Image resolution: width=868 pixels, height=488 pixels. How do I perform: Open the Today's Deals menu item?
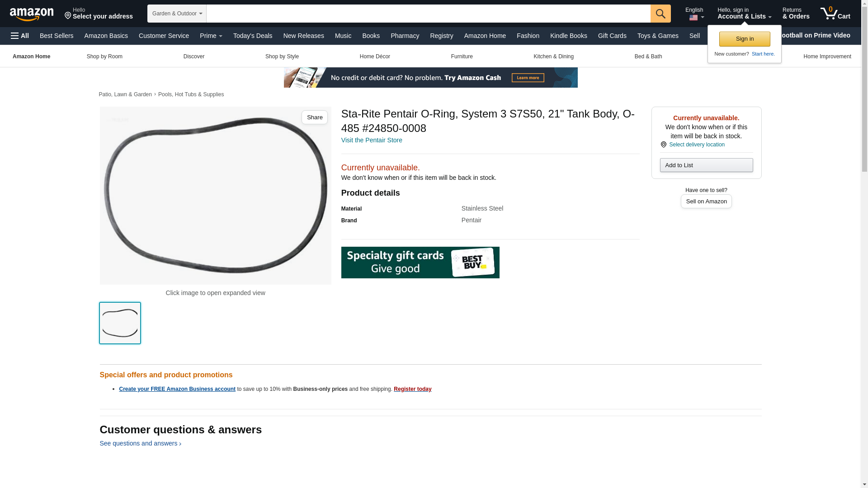[x=252, y=36]
